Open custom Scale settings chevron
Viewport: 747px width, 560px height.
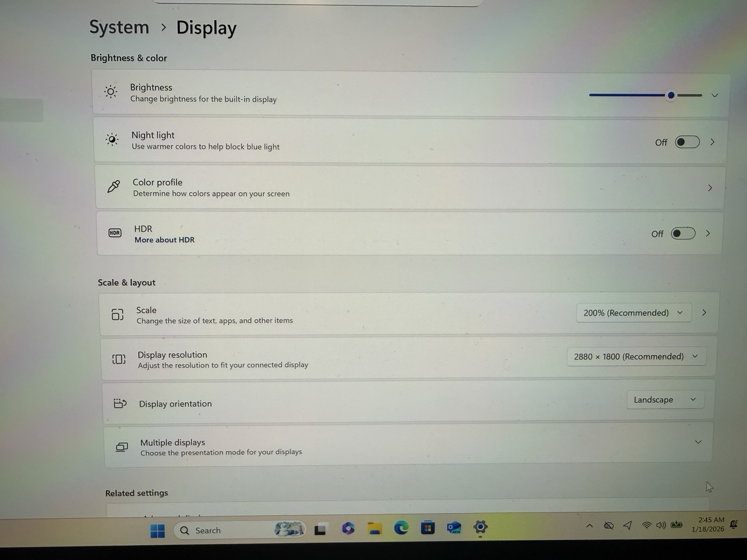tap(704, 313)
